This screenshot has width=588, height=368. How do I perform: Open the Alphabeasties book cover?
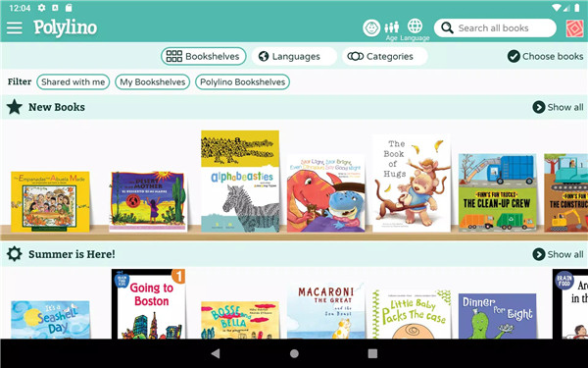tap(240, 181)
